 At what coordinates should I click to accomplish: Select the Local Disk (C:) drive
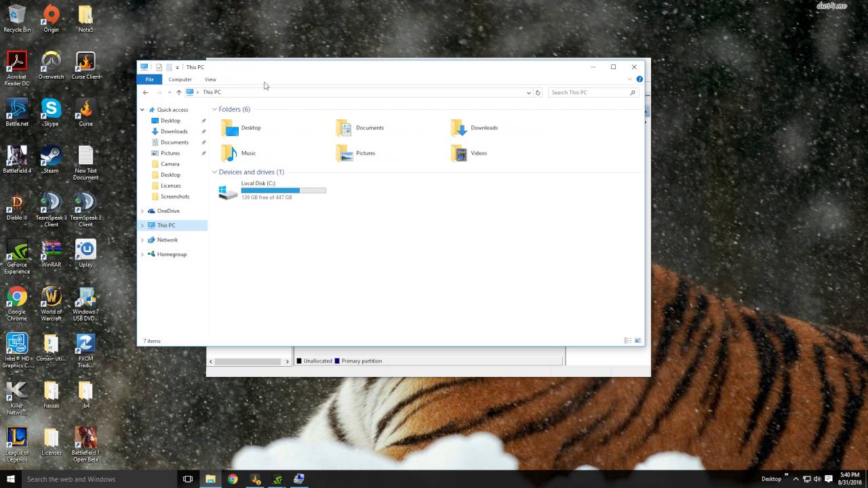[x=273, y=190]
